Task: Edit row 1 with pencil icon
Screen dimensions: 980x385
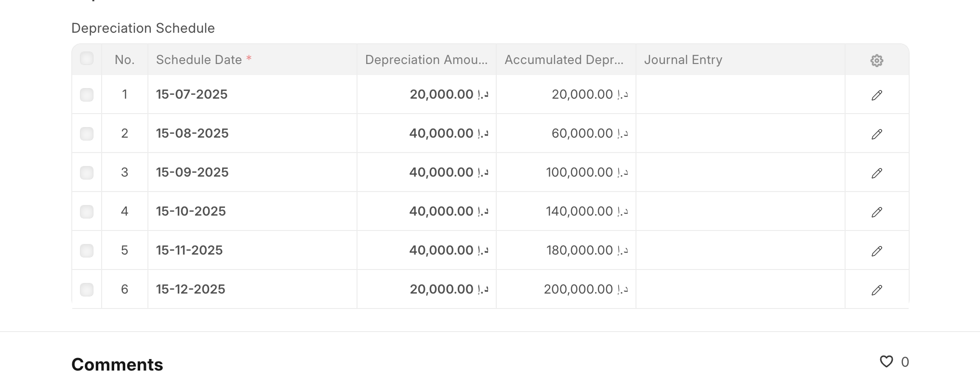Action: (x=876, y=95)
